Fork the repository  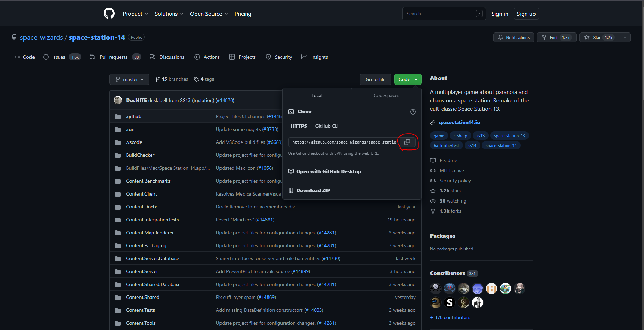tap(556, 37)
